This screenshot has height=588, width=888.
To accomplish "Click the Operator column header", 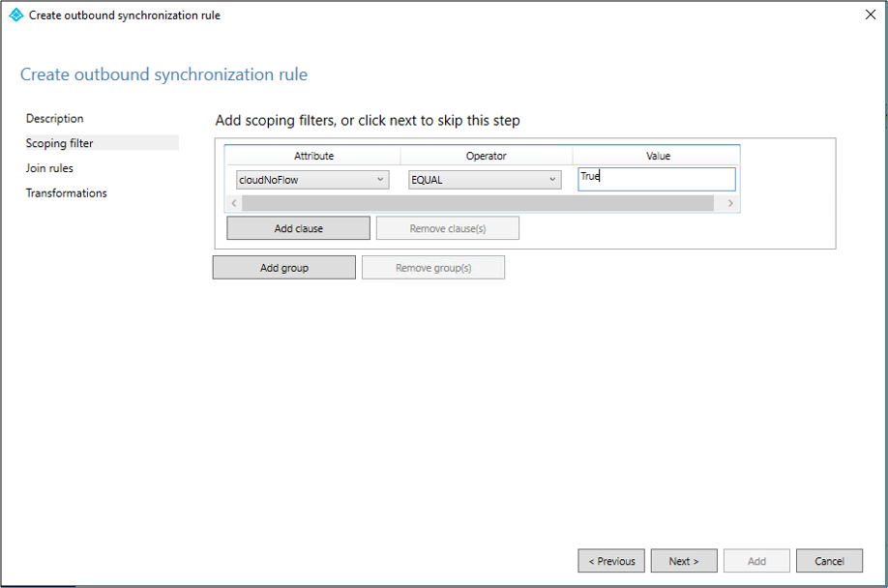I will point(486,156).
